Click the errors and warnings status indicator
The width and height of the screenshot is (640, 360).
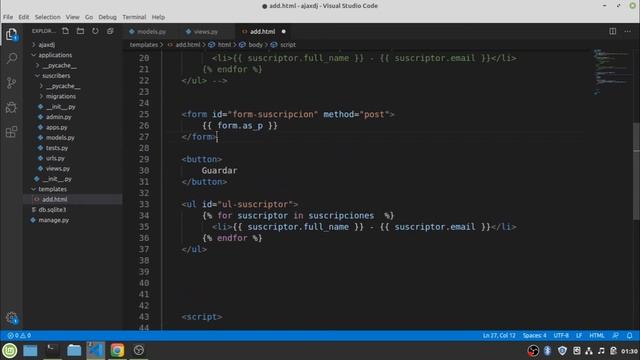[19, 336]
